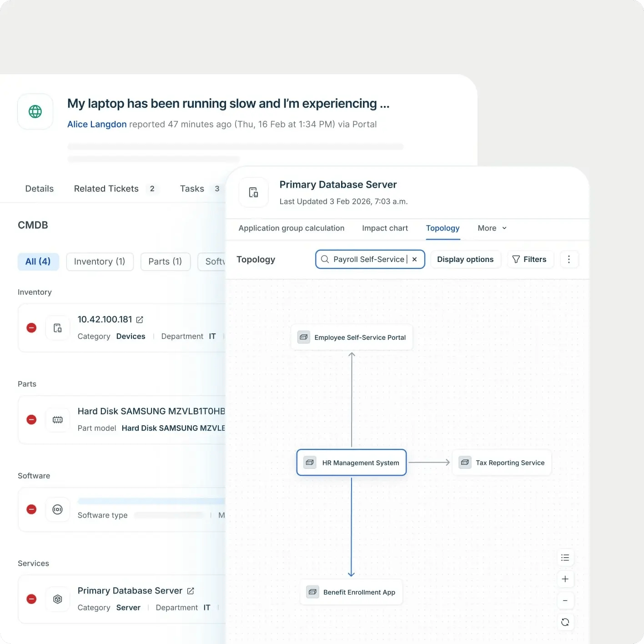The width and height of the screenshot is (644, 644).
Task: Select the Topology tab
Action: click(443, 228)
